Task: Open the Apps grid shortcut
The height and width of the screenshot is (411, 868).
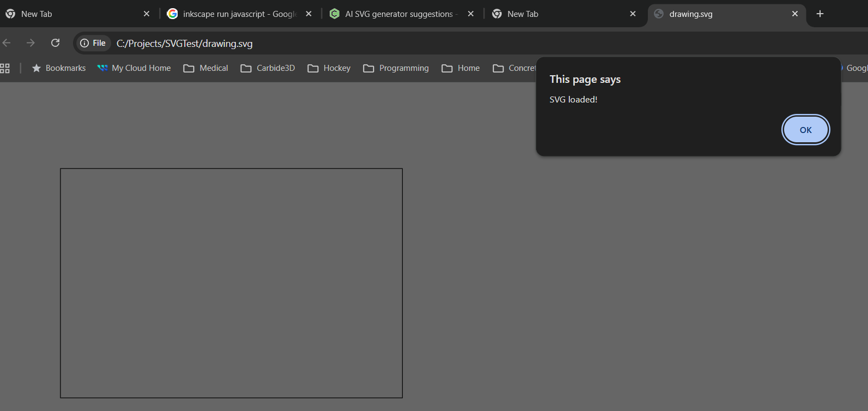Action: (x=5, y=68)
